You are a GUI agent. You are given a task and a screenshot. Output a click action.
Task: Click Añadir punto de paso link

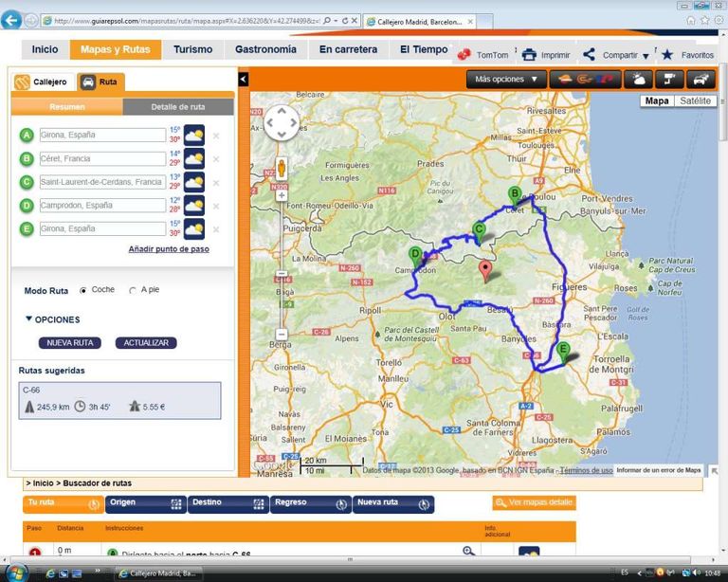click(169, 249)
